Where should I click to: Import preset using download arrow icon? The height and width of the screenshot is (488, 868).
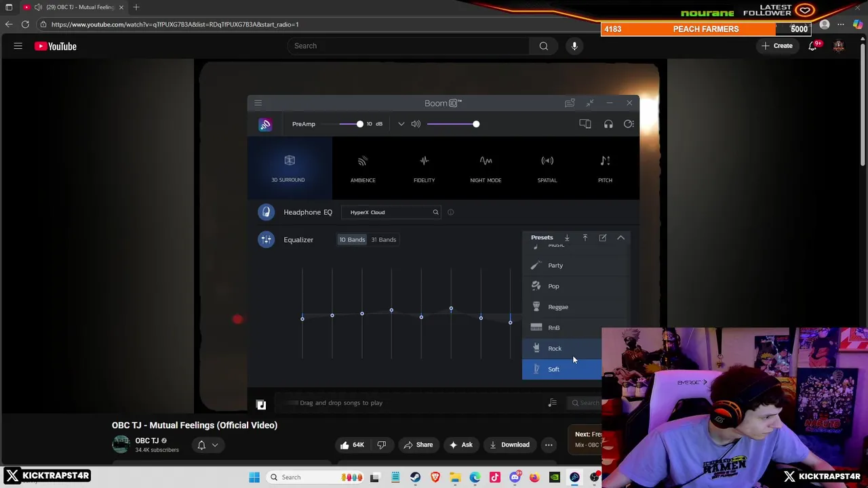[x=567, y=238]
